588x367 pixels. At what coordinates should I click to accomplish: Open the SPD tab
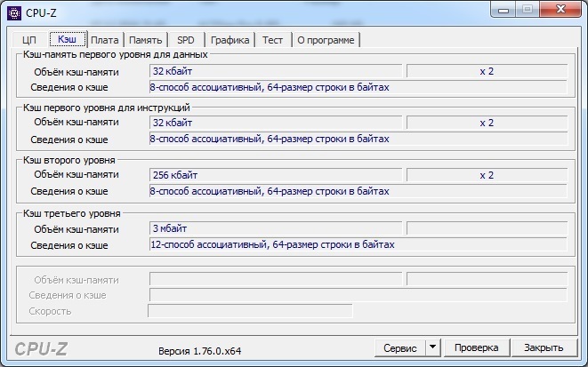[x=186, y=40]
